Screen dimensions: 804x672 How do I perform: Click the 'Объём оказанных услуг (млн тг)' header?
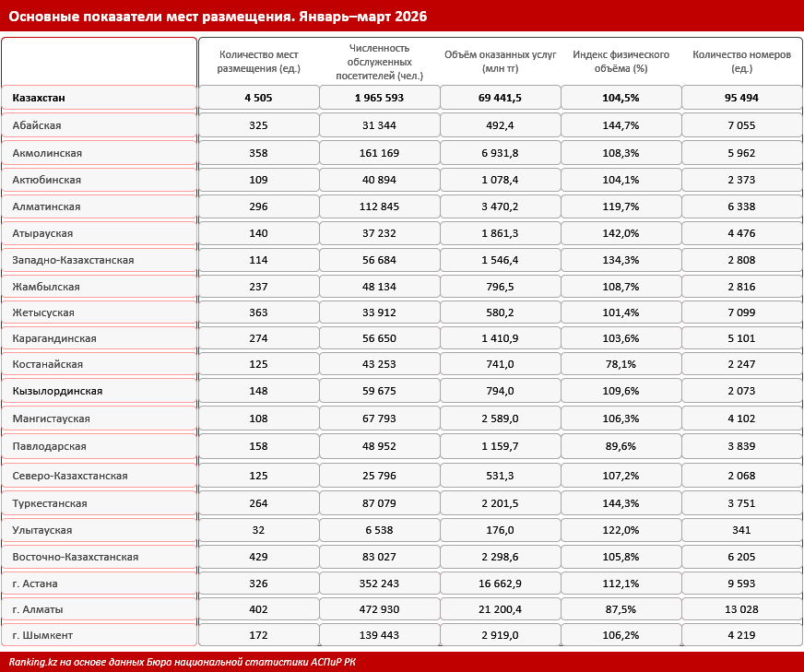(500, 62)
